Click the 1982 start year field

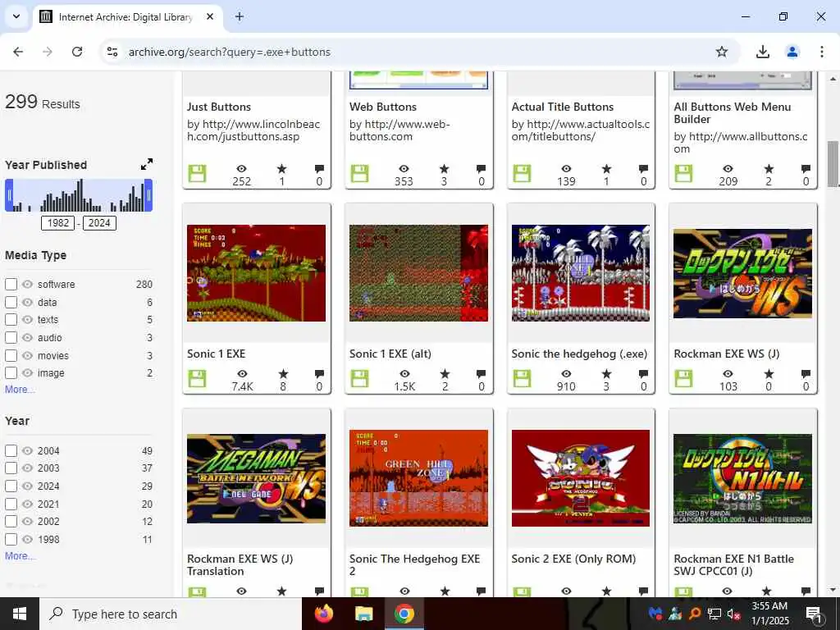pyautogui.click(x=57, y=223)
